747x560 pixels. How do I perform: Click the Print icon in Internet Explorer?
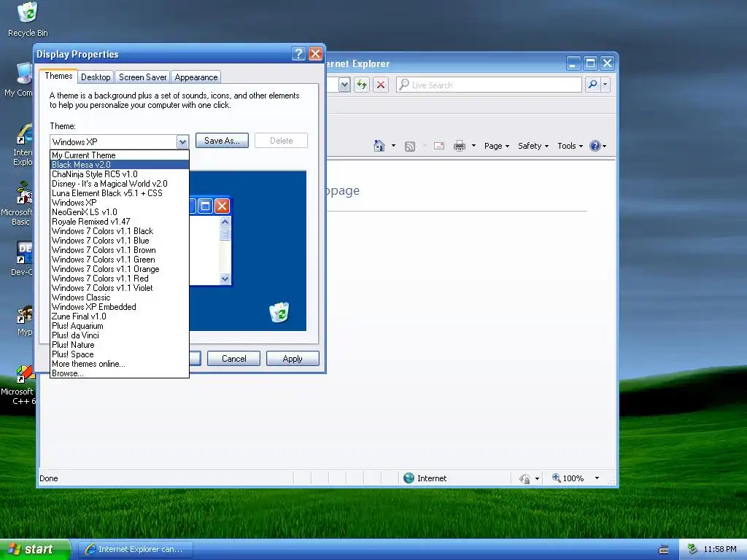460,146
